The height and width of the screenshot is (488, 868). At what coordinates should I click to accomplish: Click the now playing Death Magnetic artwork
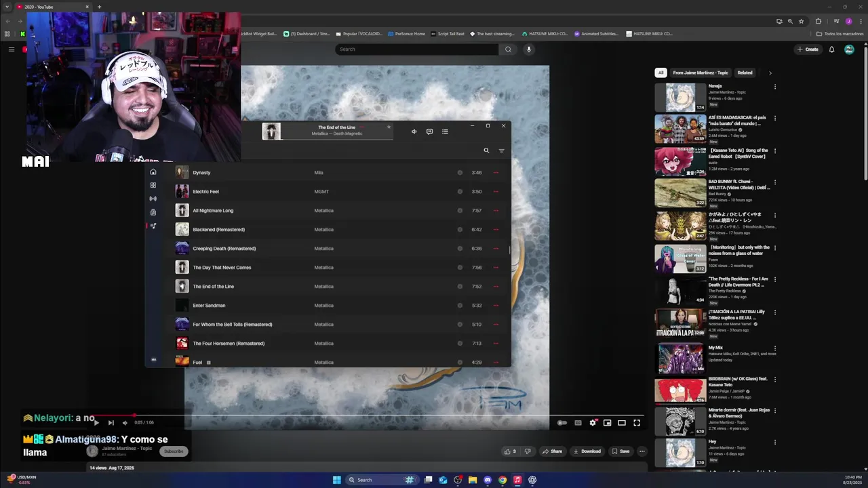[x=271, y=131]
